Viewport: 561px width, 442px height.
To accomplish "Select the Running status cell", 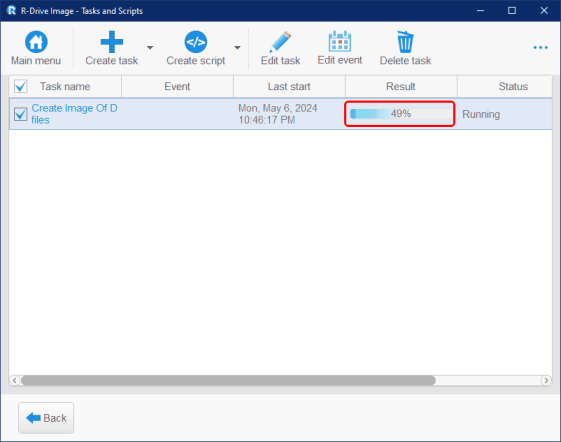I will coord(481,114).
